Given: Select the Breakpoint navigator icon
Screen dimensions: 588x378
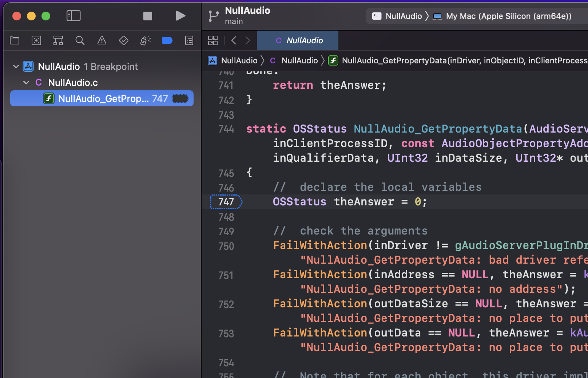Looking at the screenshot, I should click(167, 40).
